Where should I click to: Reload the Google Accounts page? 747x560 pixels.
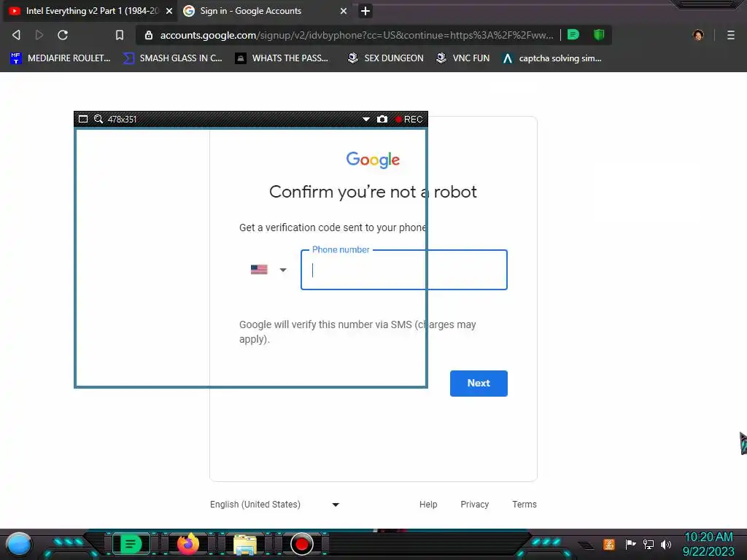63,35
